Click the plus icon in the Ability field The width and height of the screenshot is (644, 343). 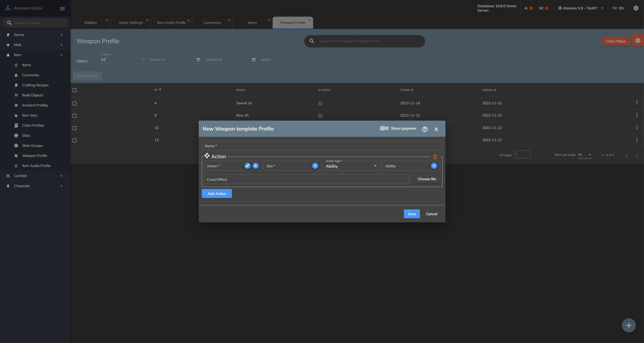[x=434, y=166]
